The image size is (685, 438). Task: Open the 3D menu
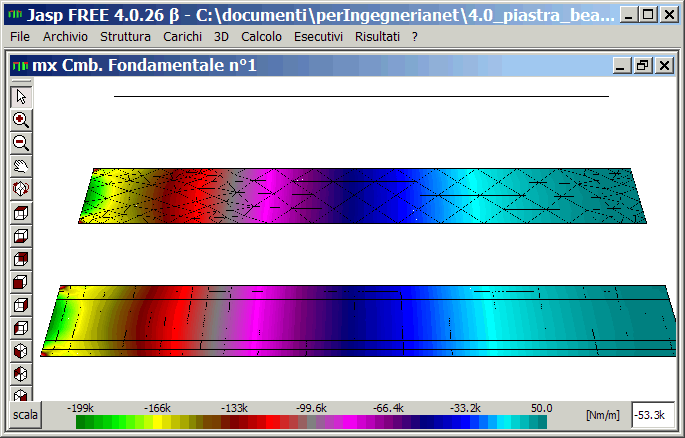tap(221, 37)
